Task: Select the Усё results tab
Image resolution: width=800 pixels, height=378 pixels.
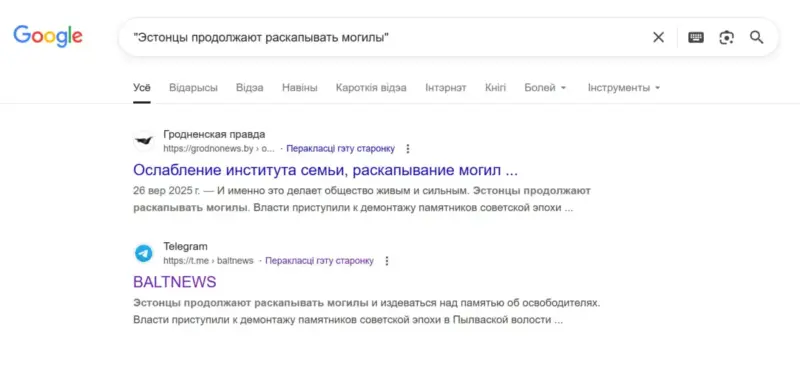Action: (142, 88)
